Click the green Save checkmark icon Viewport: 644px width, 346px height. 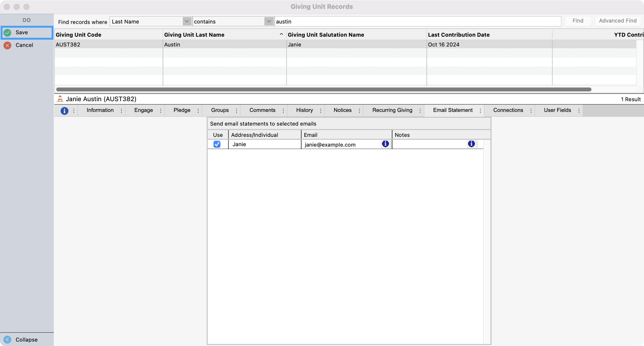[8, 33]
